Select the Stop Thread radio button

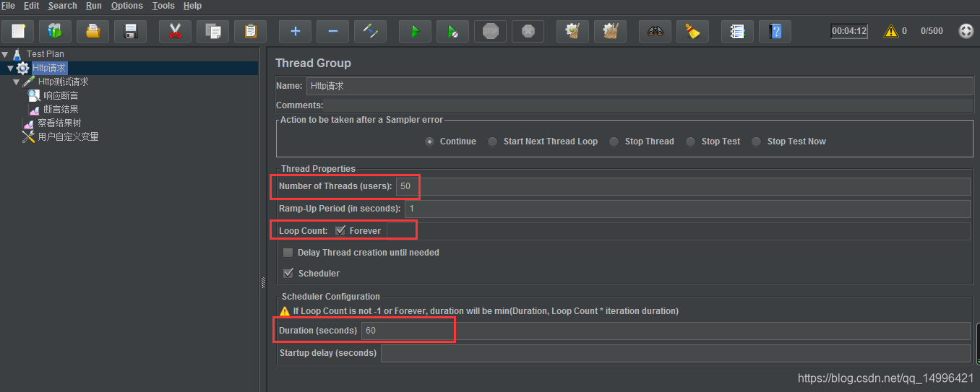click(614, 141)
